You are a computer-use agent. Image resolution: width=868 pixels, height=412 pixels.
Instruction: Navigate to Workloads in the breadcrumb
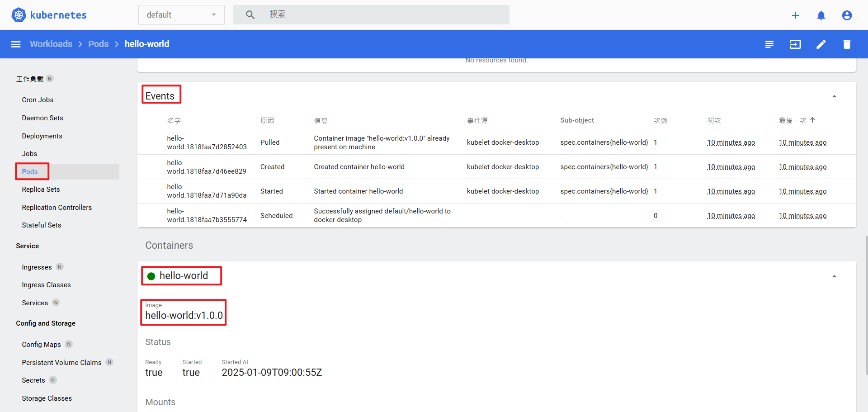(x=51, y=44)
